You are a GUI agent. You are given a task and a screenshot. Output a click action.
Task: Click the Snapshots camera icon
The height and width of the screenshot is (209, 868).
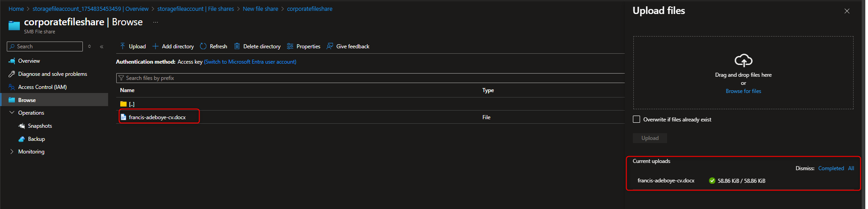pyautogui.click(x=22, y=126)
